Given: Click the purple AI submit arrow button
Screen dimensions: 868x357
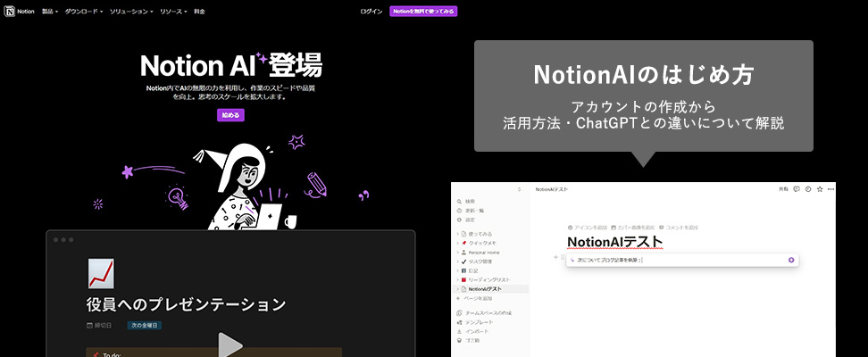Looking at the screenshot, I should [x=791, y=260].
